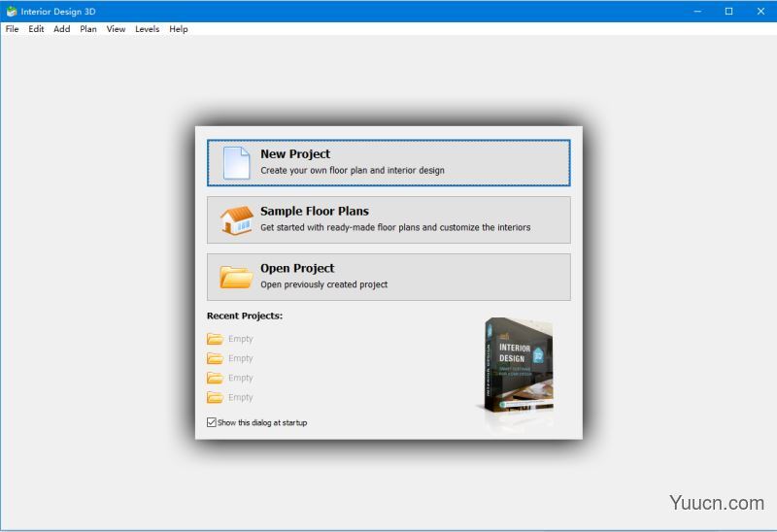Open the Edit menu

click(x=36, y=29)
